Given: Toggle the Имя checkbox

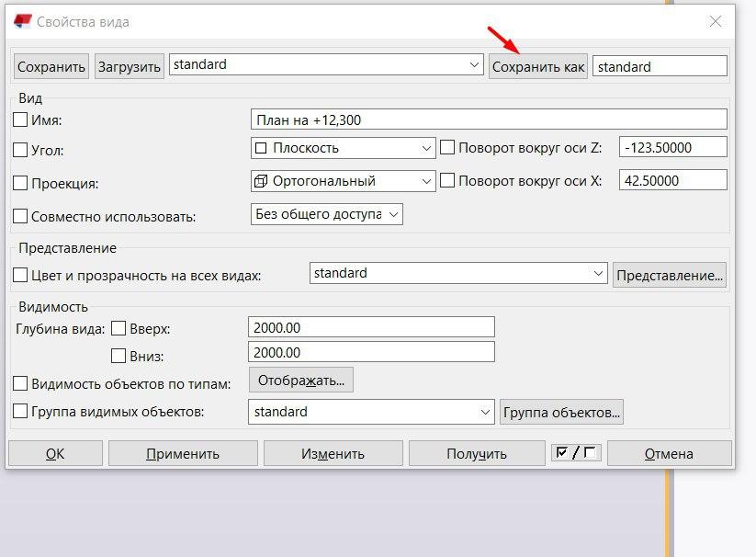Looking at the screenshot, I should click(20, 119).
